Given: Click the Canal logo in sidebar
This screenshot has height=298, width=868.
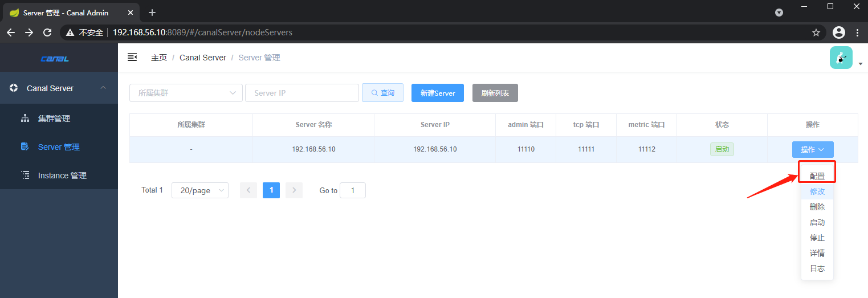Looking at the screenshot, I should 55,59.
